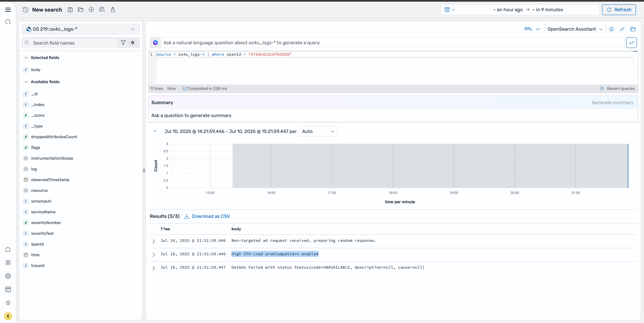Select the _index field

[x=38, y=105]
